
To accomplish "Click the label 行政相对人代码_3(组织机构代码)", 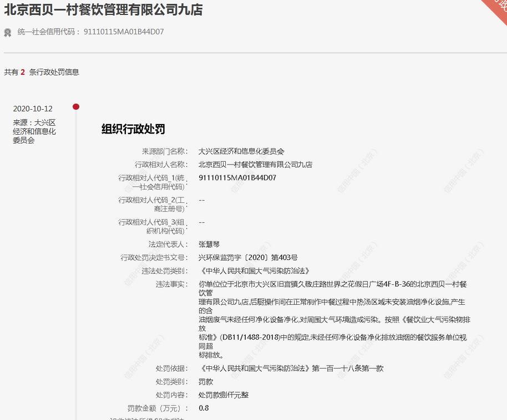I will click(x=153, y=227).
